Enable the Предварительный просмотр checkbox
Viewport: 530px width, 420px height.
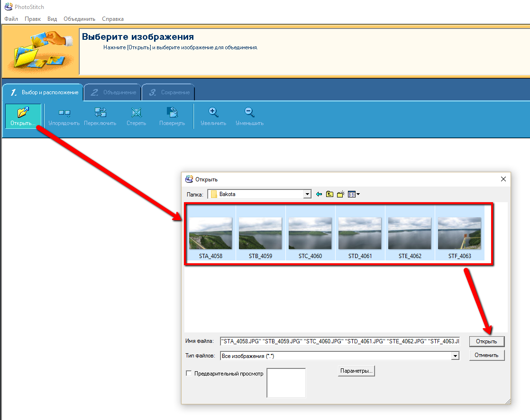189,374
